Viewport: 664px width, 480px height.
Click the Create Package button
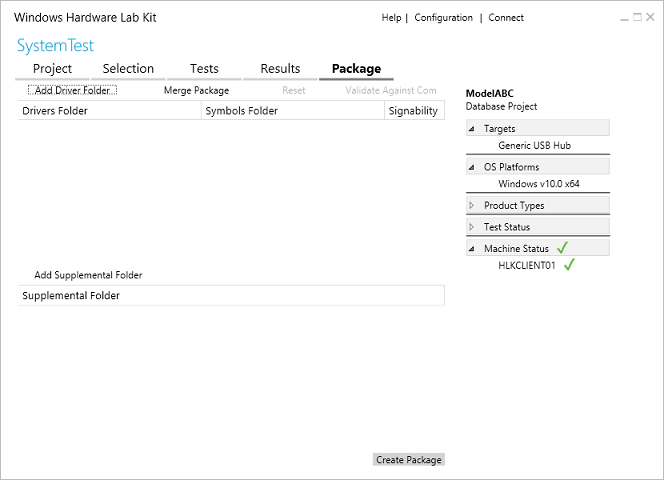click(409, 460)
